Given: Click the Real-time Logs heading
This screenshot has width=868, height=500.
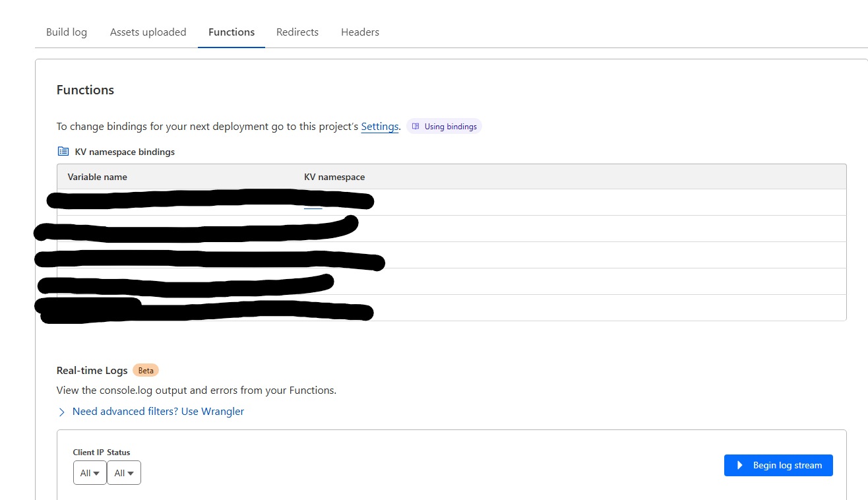Looking at the screenshot, I should pyautogui.click(x=92, y=371).
